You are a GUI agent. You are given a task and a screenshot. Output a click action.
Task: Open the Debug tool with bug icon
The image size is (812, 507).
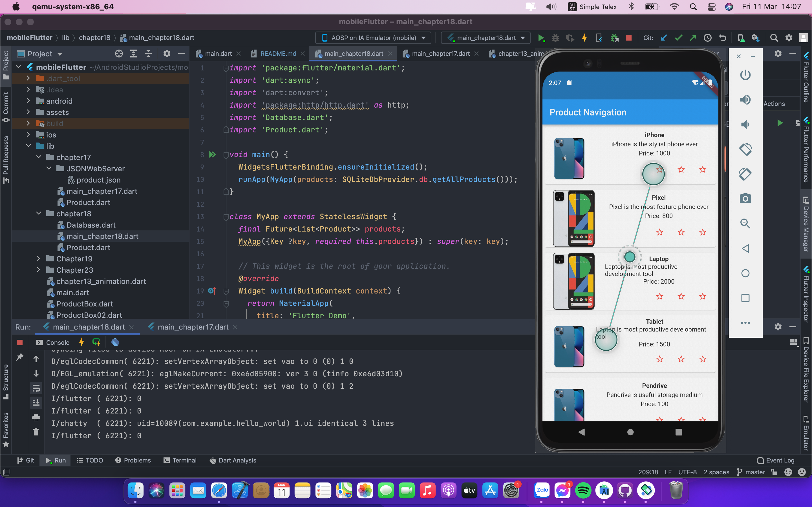[555, 37]
